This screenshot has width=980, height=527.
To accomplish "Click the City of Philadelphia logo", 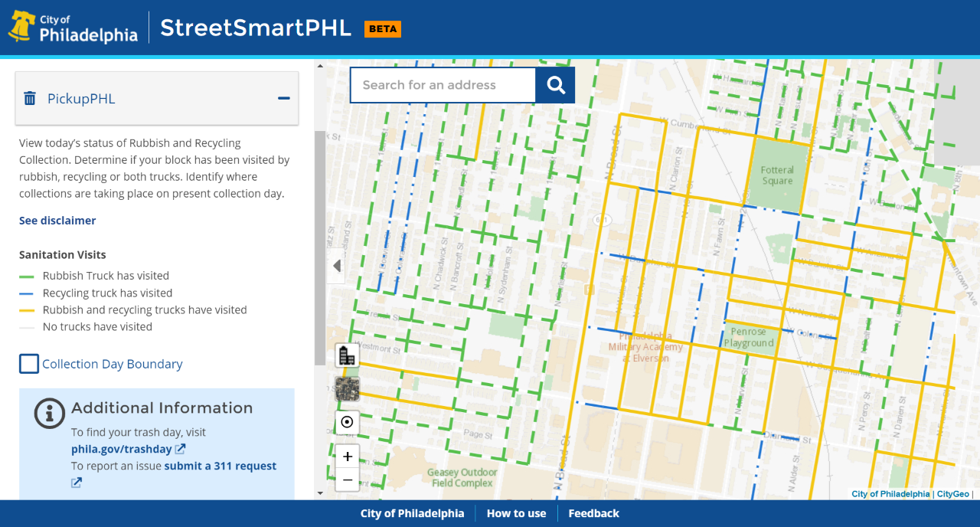I will click(x=73, y=28).
